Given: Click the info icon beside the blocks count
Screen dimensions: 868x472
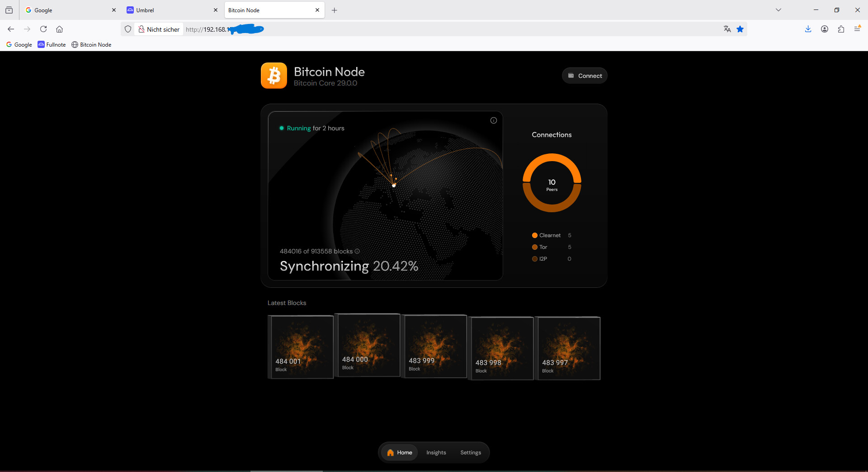Looking at the screenshot, I should coord(357,251).
